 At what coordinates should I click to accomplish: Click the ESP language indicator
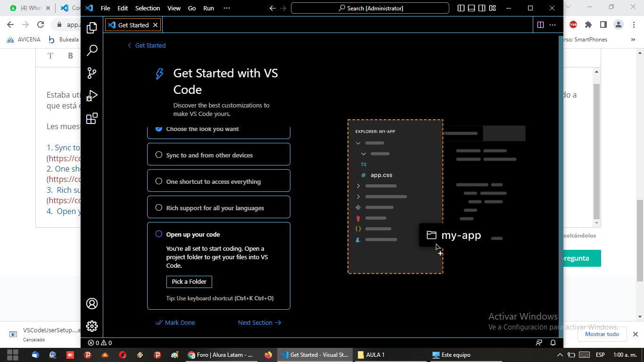(x=600, y=355)
